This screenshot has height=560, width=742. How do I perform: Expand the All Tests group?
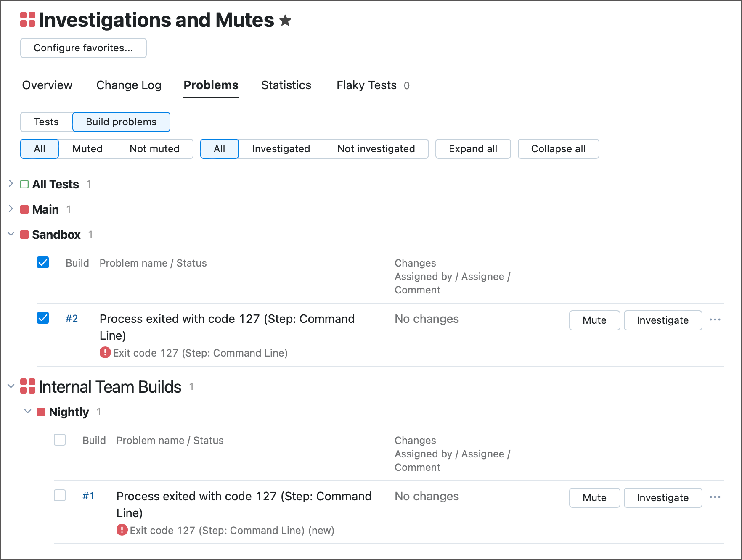tap(11, 184)
